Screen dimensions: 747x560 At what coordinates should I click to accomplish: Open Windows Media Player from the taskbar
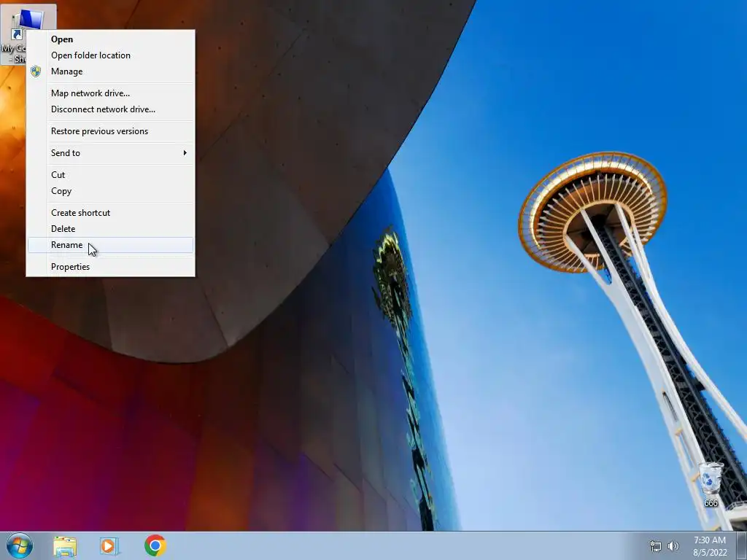pos(109,546)
